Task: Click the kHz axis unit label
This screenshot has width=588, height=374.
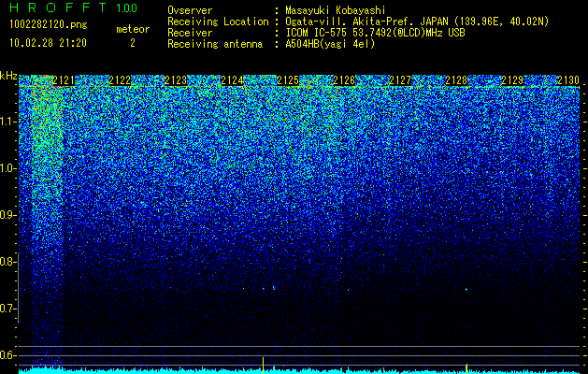Action: click(x=8, y=76)
